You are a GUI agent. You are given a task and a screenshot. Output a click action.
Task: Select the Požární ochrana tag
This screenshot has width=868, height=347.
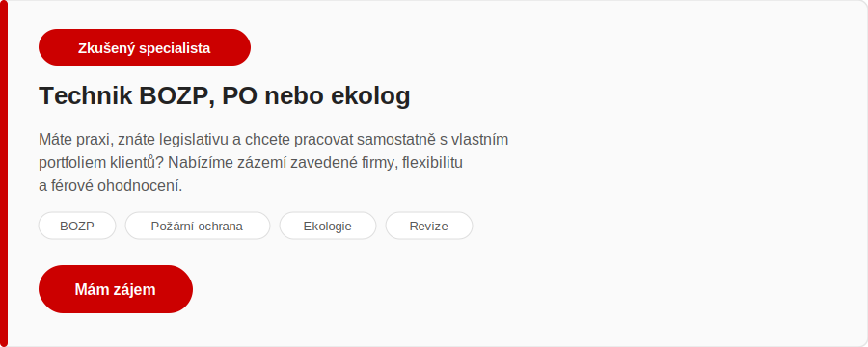tap(197, 226)
